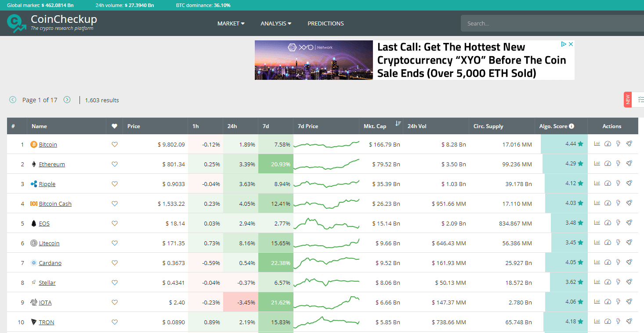The height and width of the screenshot is (333, 644).
Task: Click the rocket action for IOTA
Action: tap(629, 301)
